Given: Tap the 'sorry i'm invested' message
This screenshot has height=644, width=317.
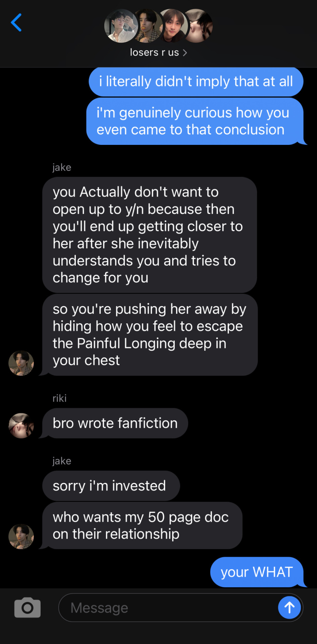Looking at the screenshot, I should click(111, 486).
